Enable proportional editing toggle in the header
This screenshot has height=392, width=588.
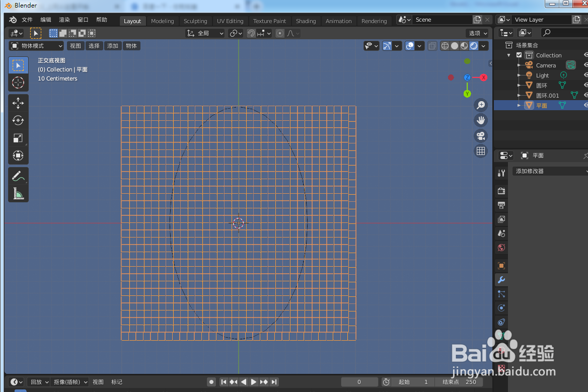pos(280,33)
